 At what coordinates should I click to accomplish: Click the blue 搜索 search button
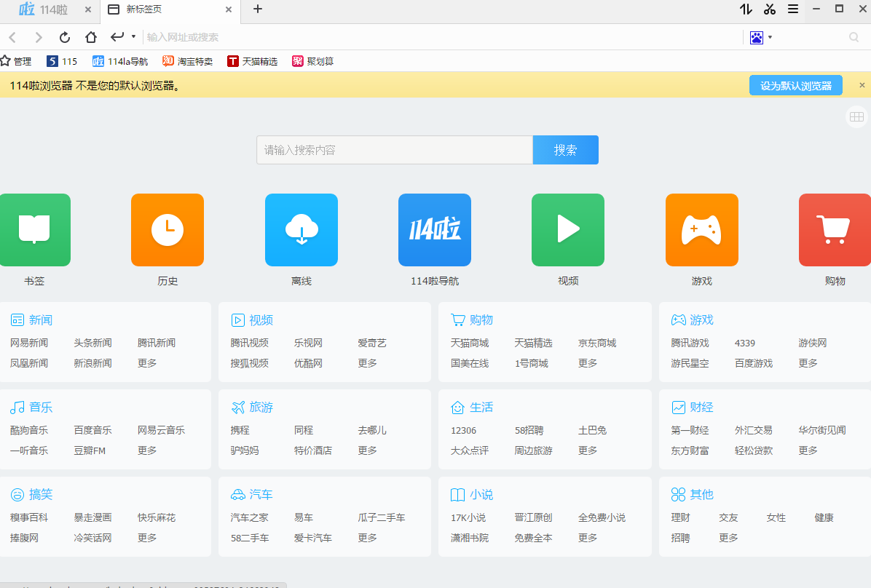[x=566, y=149]
